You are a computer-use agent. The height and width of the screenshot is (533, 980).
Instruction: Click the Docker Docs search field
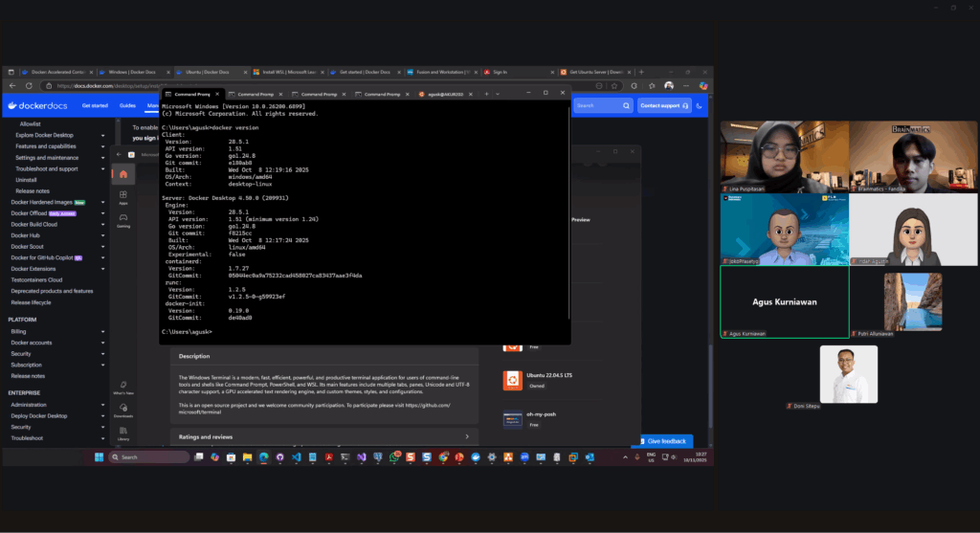(603, 105)
